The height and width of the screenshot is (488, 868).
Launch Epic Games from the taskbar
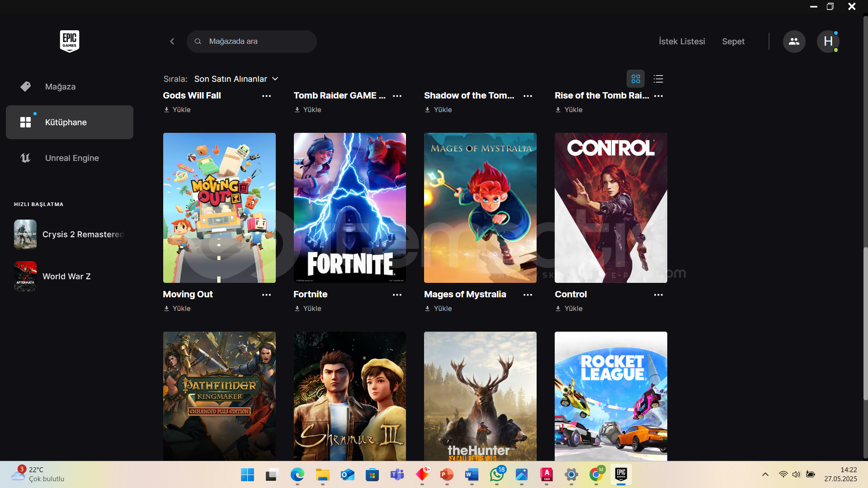pos(621,474)
